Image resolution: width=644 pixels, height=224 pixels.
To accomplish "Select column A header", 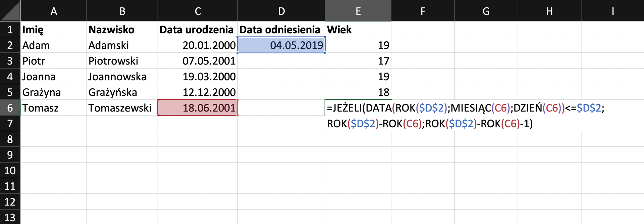I will tap(54, 10).
